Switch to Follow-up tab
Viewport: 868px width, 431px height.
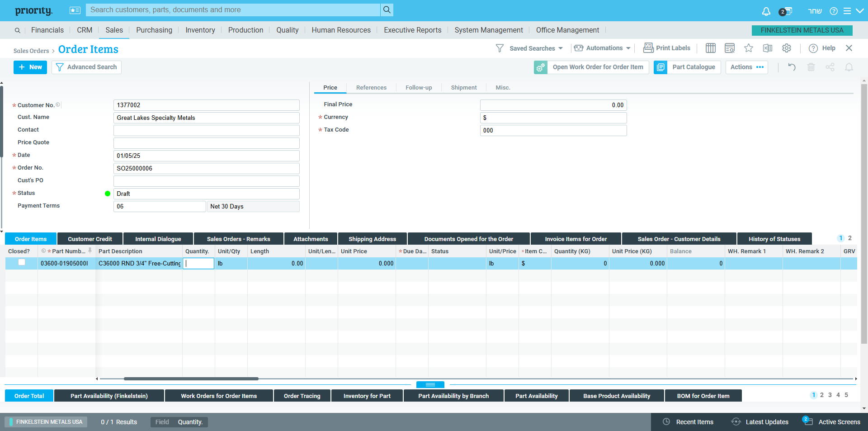419,88
